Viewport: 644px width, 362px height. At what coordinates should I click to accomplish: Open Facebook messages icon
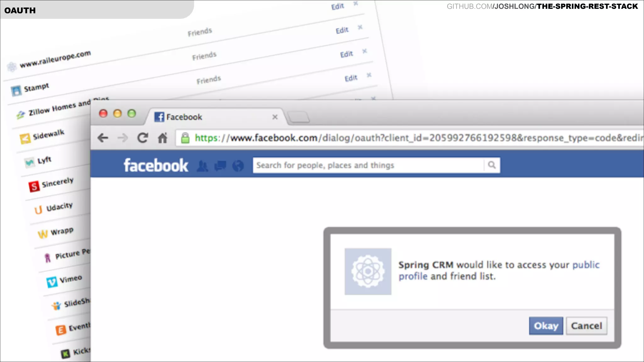[x=220, y=166]
